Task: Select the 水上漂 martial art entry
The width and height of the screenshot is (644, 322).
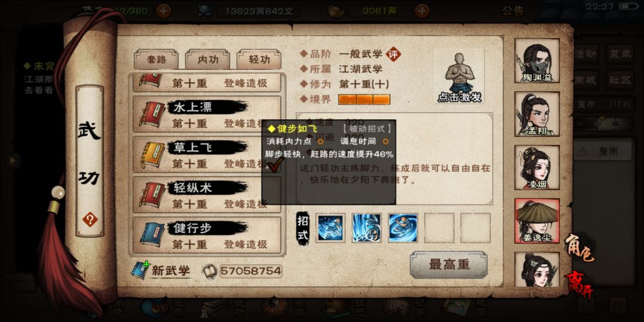Action: (207, 114)
